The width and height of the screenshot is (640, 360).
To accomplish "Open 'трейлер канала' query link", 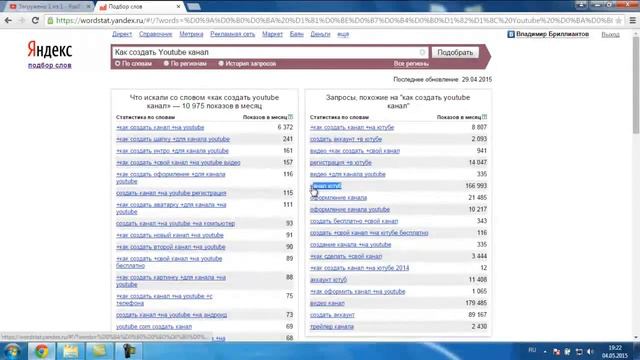I will click(332, 327).
